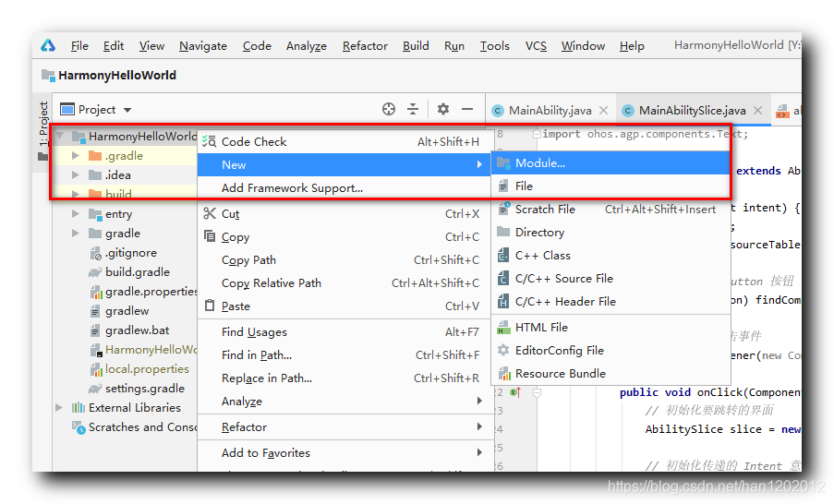
Task: Choose Copy Relative Path
Action: click(x=345, y=282)
